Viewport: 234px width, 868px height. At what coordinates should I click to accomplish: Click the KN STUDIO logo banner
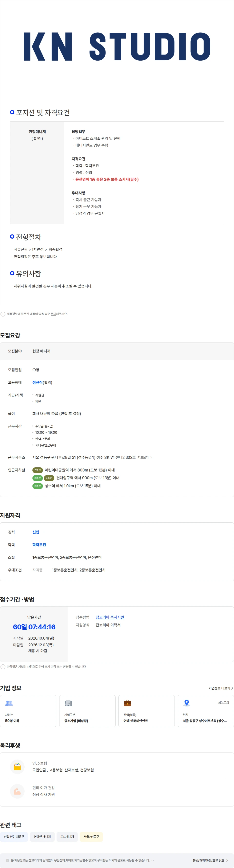(117, 47)
